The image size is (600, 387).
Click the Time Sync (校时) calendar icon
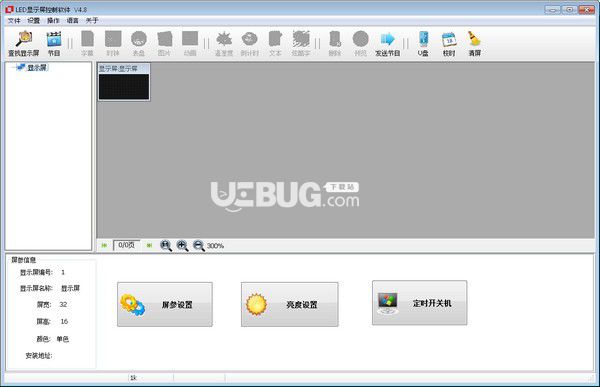pos(449,39)
